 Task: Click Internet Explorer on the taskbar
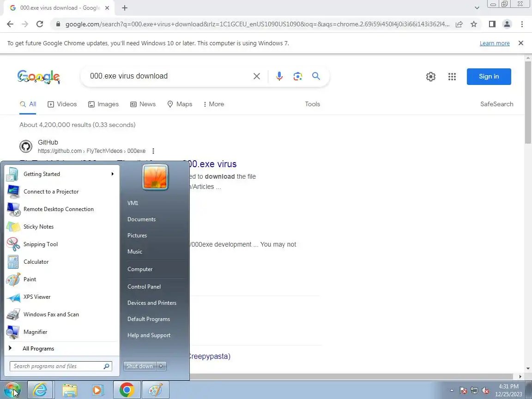pos(40,390)
